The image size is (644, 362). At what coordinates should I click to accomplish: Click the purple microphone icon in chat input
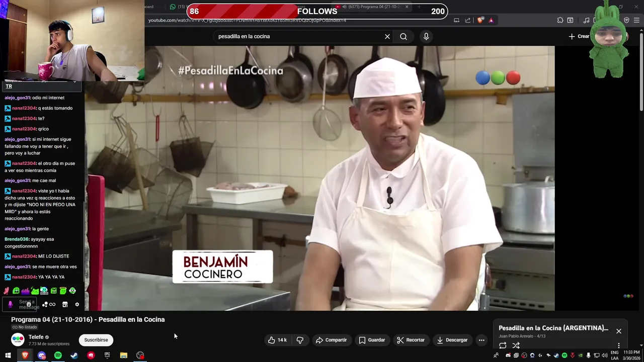10,304
